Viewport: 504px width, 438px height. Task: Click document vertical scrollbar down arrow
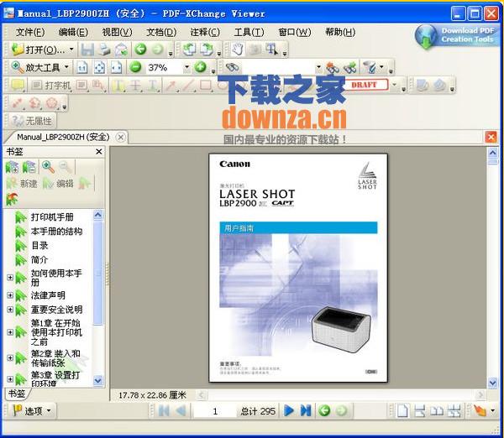pos(492,383)
